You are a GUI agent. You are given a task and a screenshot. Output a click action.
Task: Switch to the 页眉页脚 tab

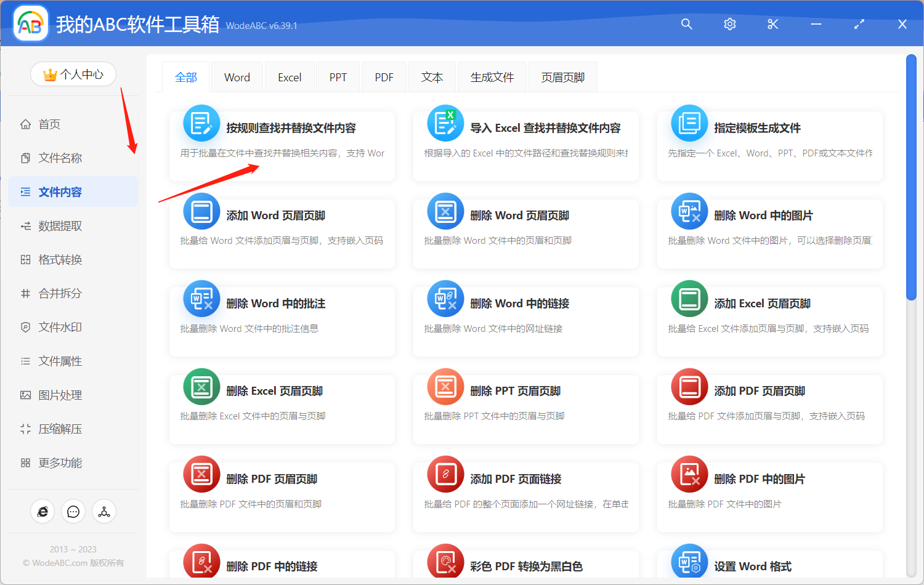pyautogui.click(x=562, y=76)
